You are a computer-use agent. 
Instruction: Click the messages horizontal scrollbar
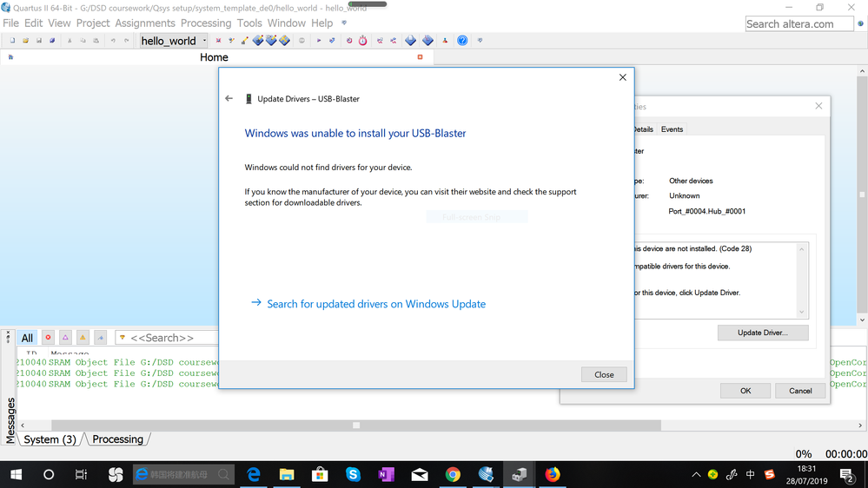355,425
